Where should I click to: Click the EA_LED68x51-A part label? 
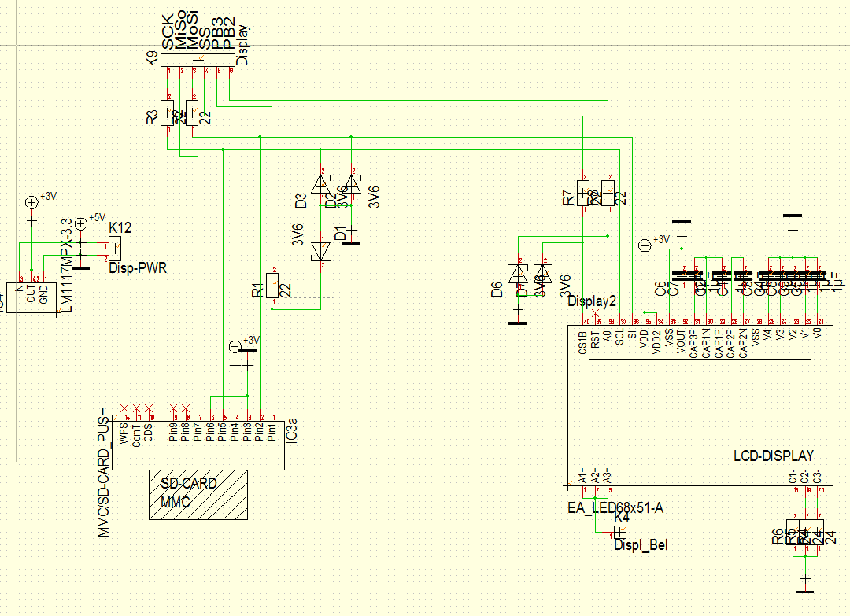click(615, 508)
